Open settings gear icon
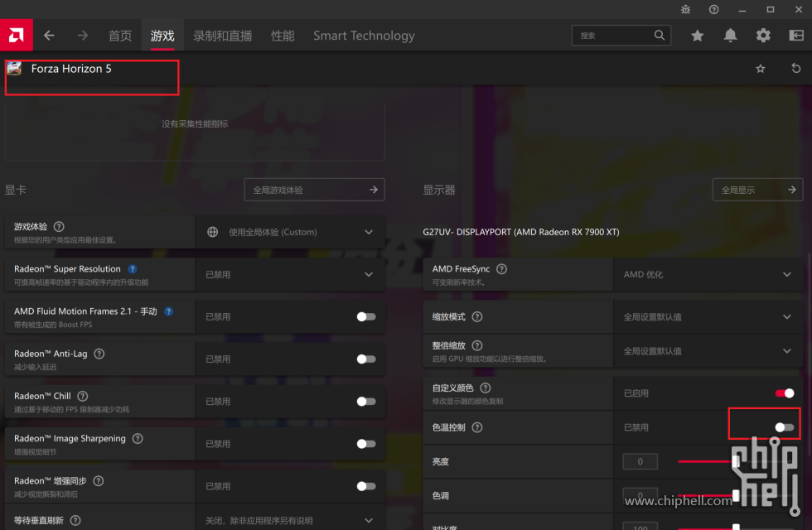This screenshot has height=530, width=812. click(763, 35)
